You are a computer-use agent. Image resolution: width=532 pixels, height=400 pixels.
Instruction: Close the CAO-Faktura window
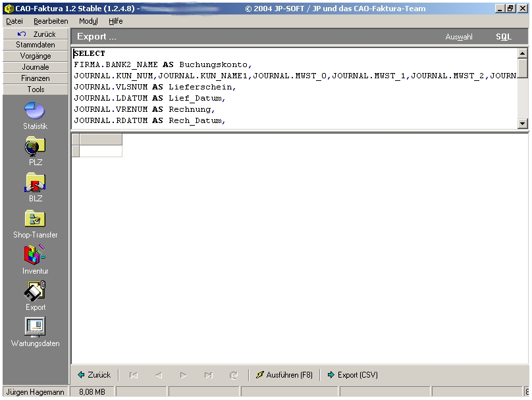[x=523, y=9]
